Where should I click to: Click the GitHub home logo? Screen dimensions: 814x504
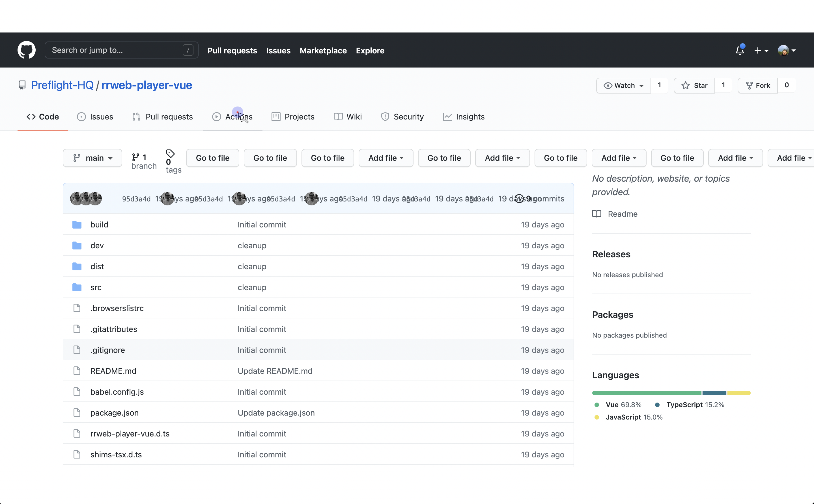click(26, 50)
